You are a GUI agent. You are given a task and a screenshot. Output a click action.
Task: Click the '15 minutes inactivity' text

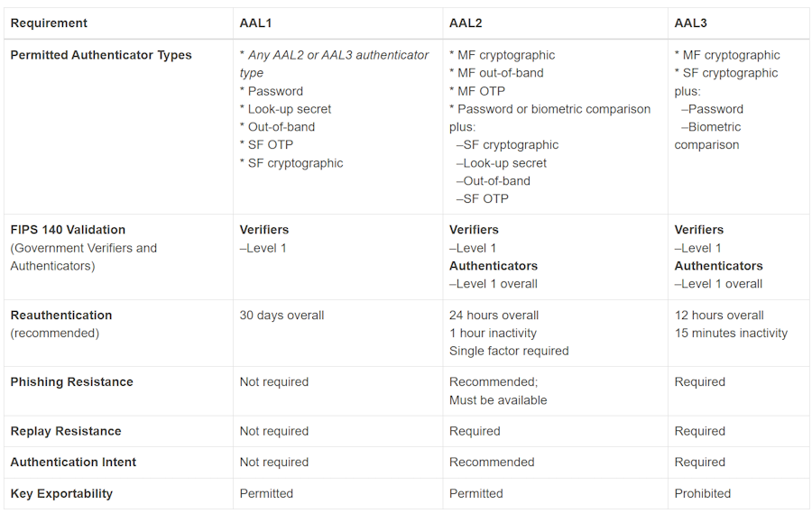pos(731,334)
